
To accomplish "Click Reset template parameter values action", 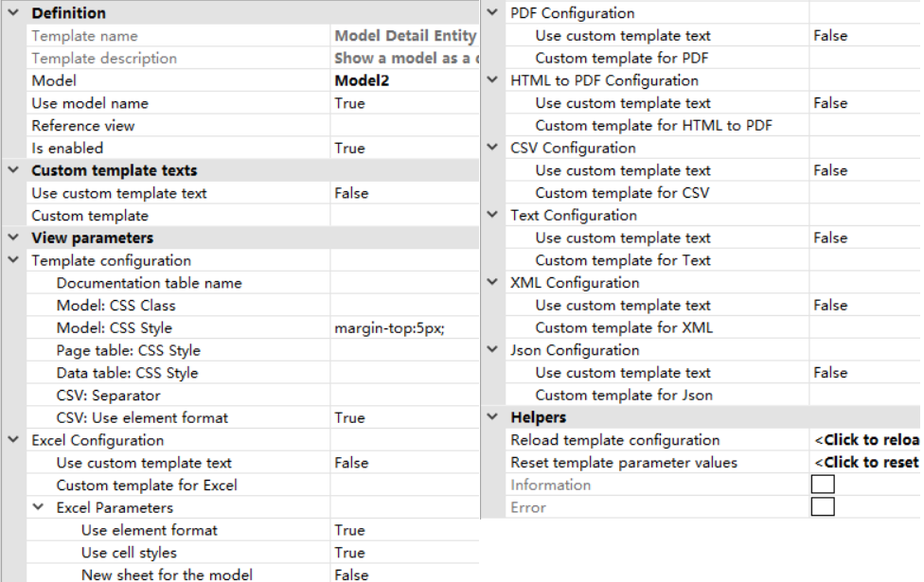I will (866, 463).
